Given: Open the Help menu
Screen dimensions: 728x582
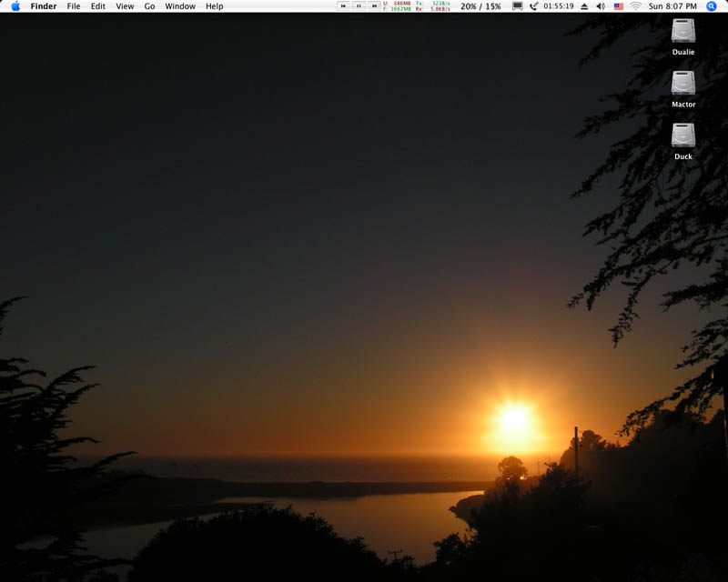Looking at the screenshot, I should point(215,6).
